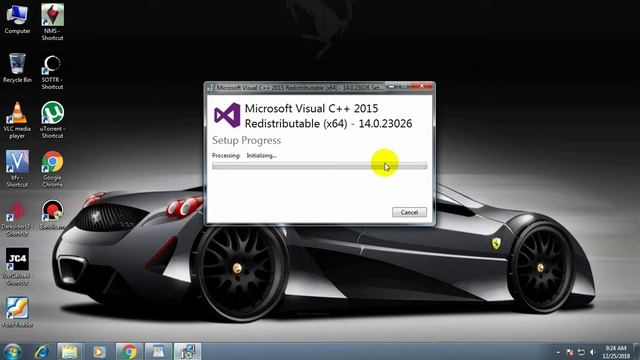Cancel the Visual C++ setup

coord(409,212)
